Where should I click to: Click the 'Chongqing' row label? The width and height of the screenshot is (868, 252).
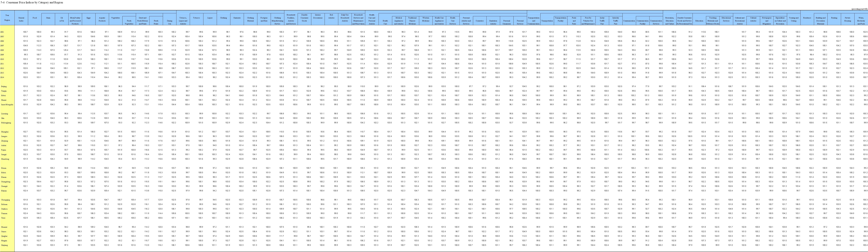5,200
